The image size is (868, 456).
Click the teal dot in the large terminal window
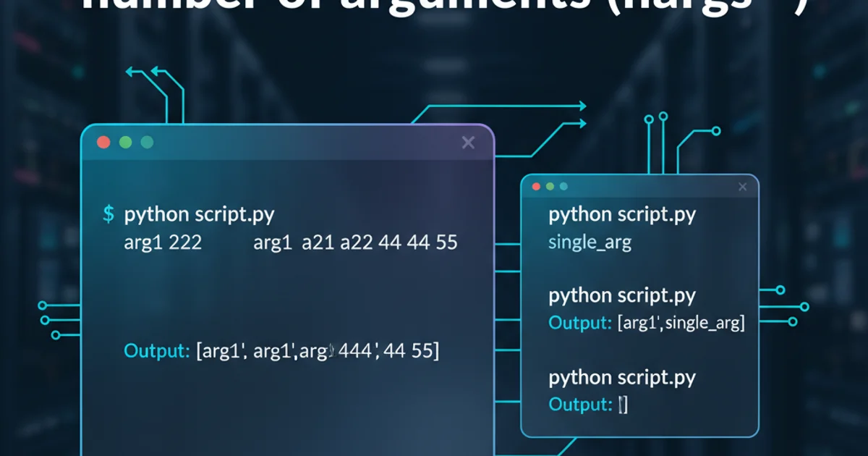(x=147, y=143)
